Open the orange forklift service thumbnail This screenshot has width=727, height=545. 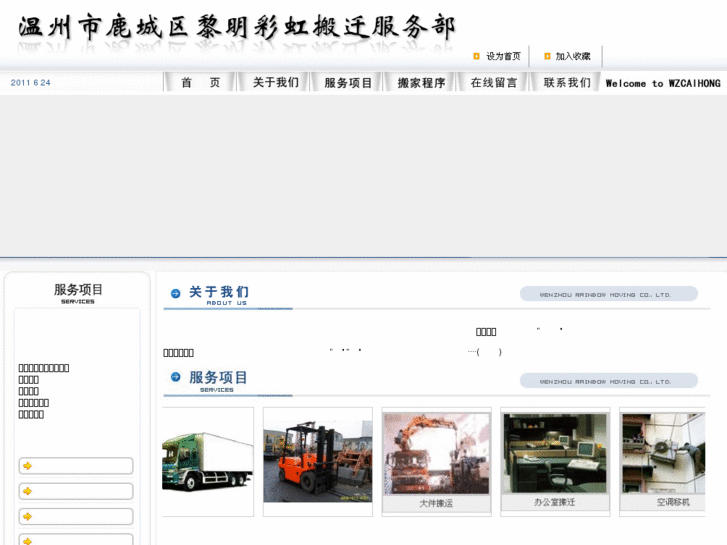click(318, 462)
